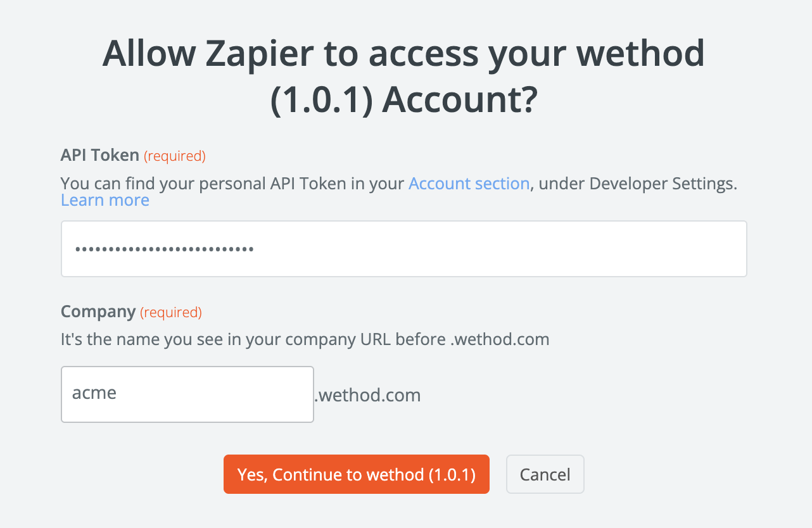Click the empty right part of Company field
812x528 pixels.
[253, 394]
